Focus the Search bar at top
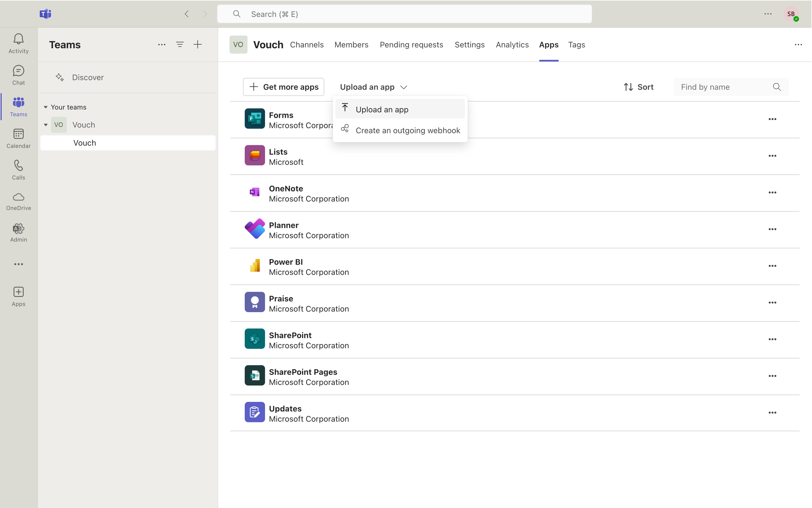812x508 pixels. (x=404, y=14)
